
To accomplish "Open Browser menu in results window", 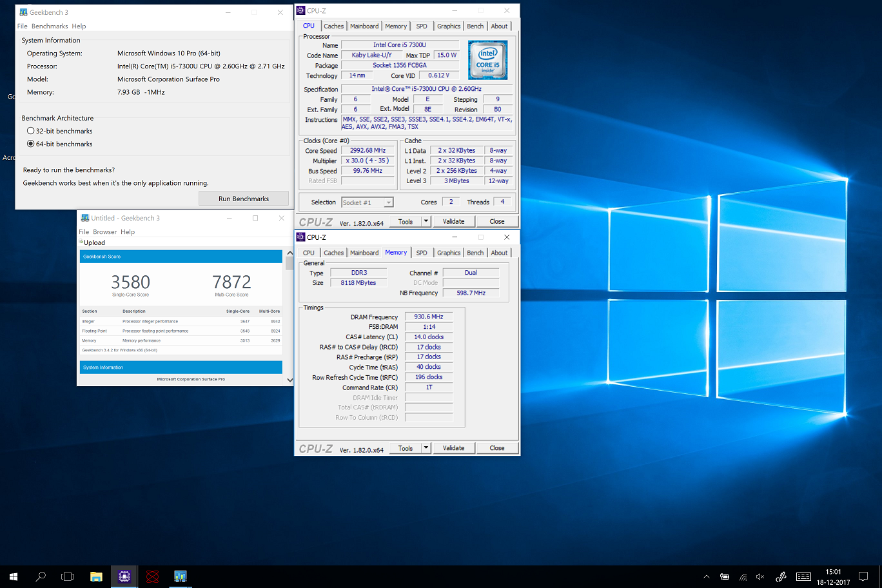I will 105,232.
